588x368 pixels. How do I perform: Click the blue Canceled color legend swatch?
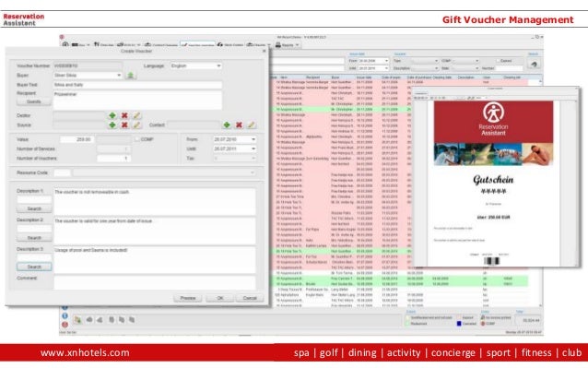459,324
